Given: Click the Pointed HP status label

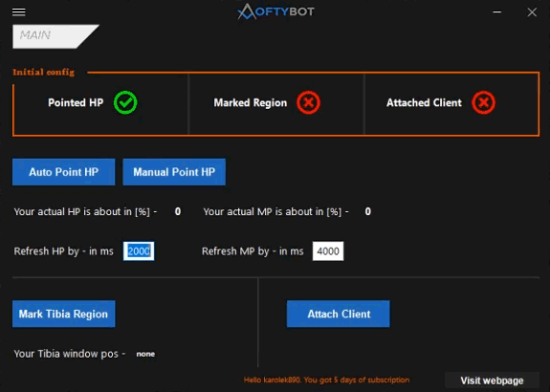Looking at the screenshot, I should tap(76, 102).
